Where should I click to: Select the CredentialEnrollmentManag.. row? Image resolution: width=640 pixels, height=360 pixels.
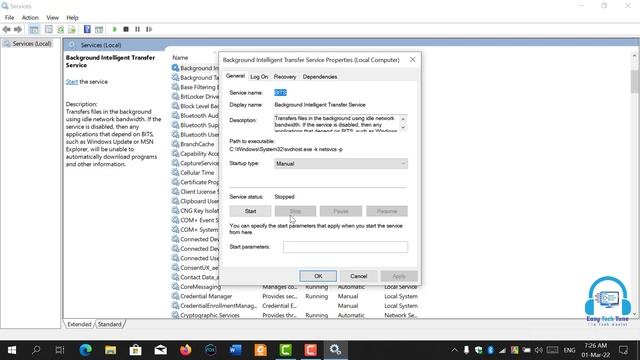[x=295, y=306]
